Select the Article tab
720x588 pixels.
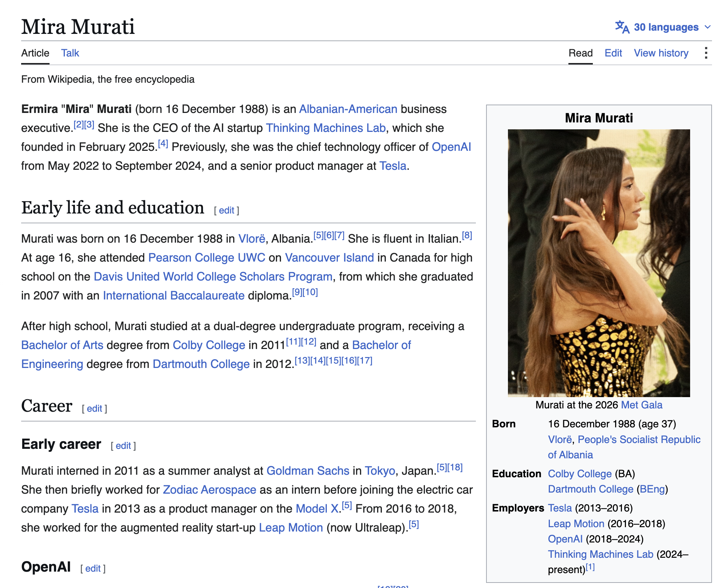[x=35, y=53]
